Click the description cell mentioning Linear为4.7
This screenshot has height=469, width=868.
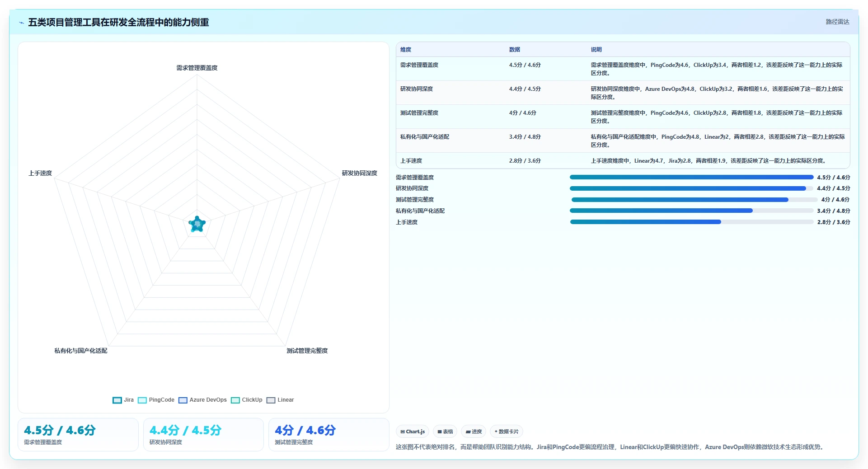pos(709,161)
